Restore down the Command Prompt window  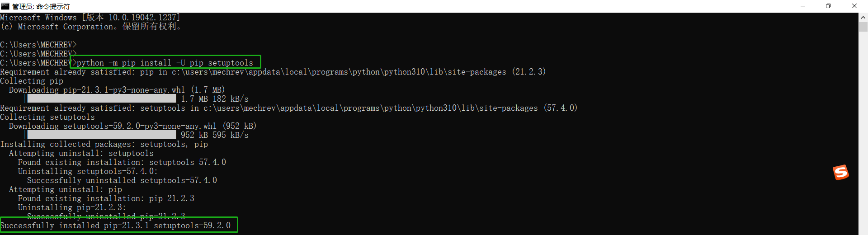pos(828,6)
